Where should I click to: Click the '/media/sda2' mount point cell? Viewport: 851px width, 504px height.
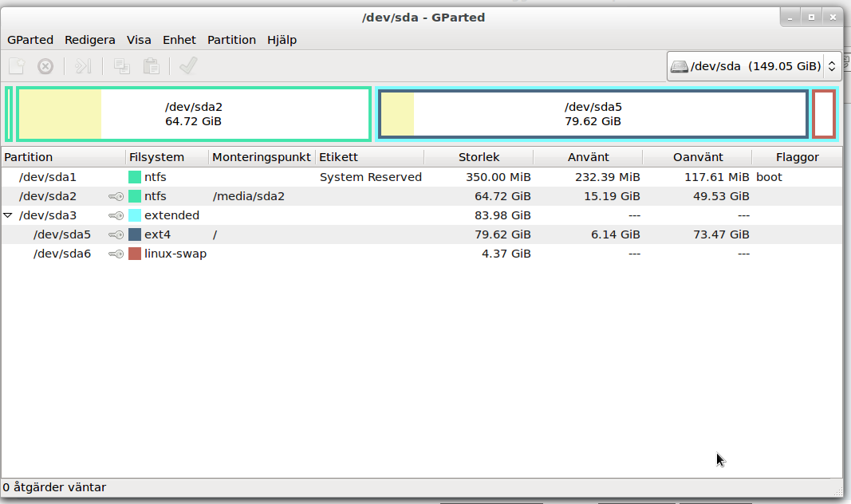[249, 196]
